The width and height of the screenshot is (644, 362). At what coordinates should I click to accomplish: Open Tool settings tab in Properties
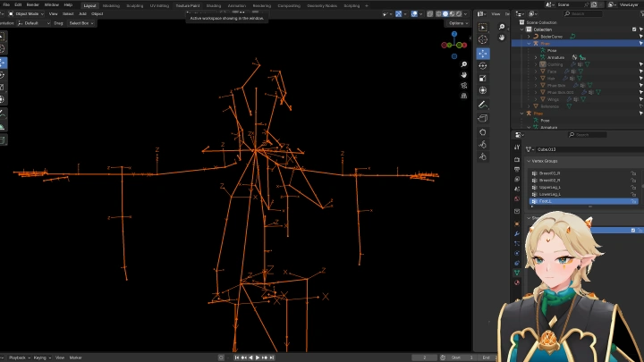pyautogui.click(x=517, y=147)
